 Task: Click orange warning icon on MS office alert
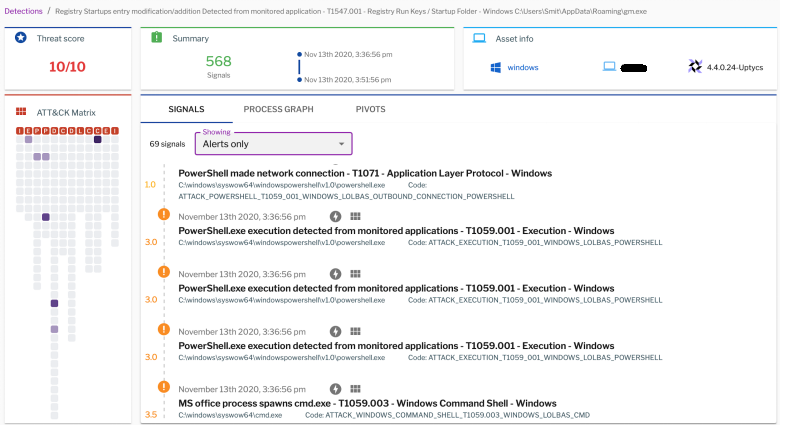coord(164,387)
